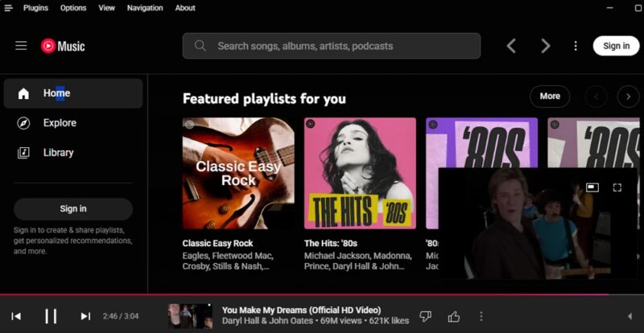Expand the player controls arrow at right

(630, 316)
